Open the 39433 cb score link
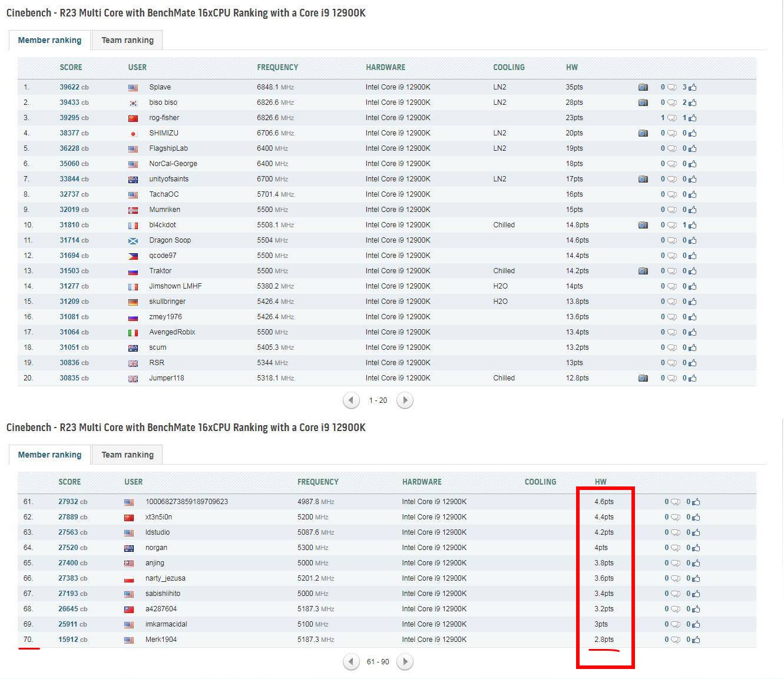The height and width of the screenshot is (679, 784). pos(74,102)
